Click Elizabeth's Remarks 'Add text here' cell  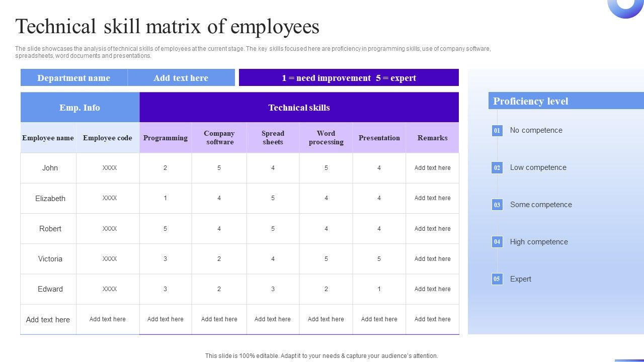(433, 198)
